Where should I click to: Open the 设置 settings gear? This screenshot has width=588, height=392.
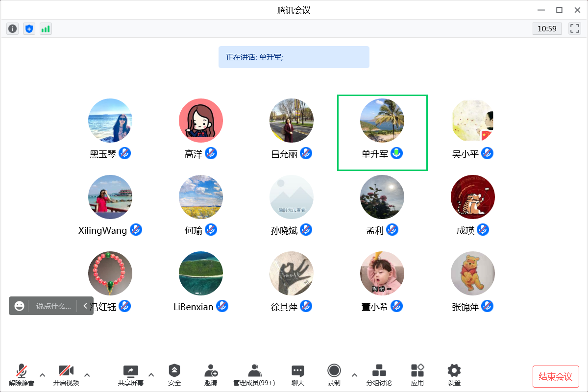click(454, 375)
